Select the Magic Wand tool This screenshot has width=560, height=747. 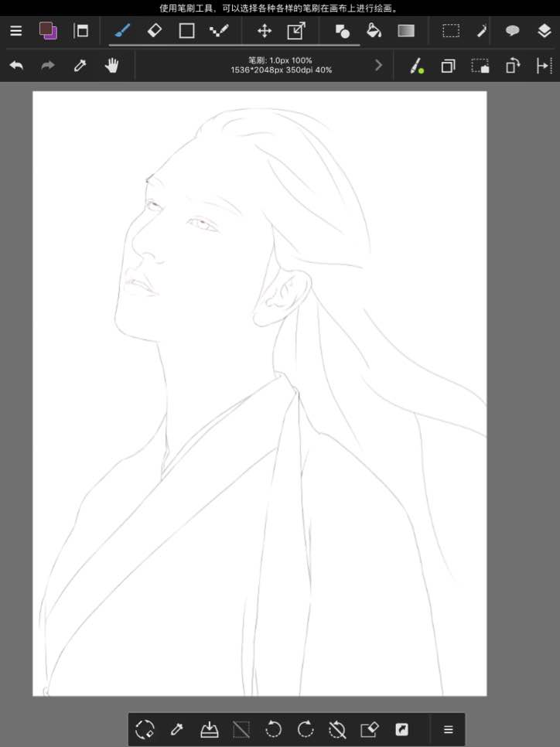pos(482,31)
